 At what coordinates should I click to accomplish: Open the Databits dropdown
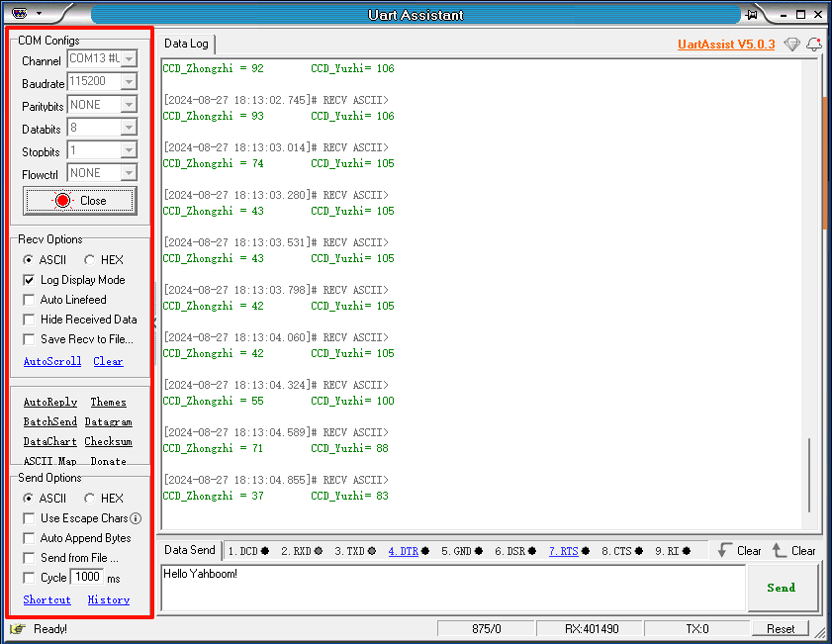click(x=129, y=128)
